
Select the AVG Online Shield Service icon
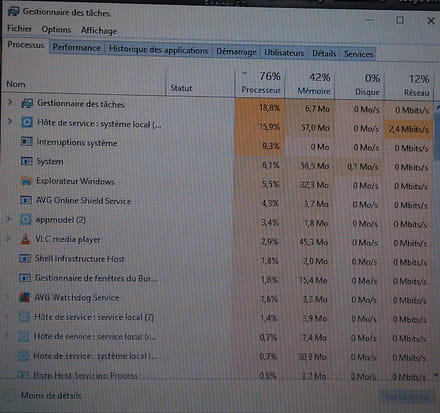pos(26,200)
